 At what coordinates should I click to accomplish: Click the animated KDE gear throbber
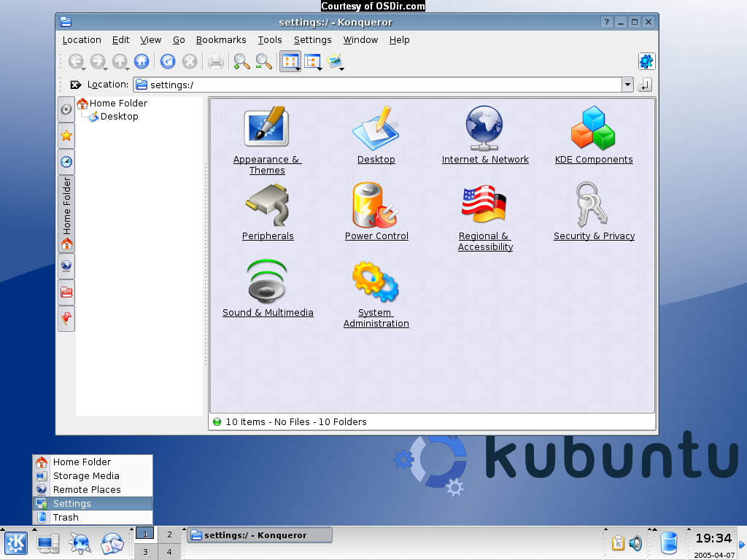click(x=646, y=61)
